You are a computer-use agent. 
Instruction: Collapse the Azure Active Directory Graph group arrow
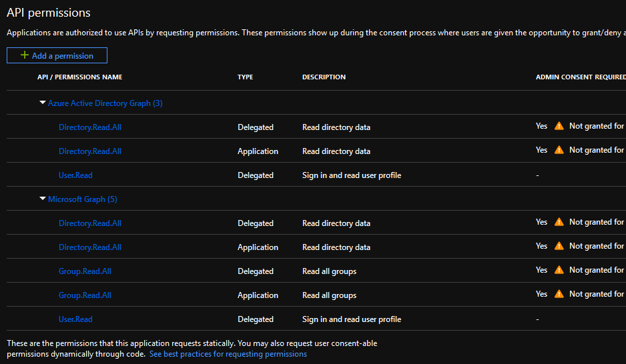[x=42, y=103]
